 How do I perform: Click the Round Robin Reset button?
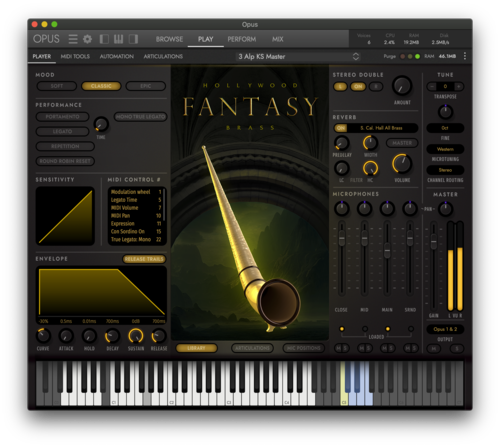point(65,161)
